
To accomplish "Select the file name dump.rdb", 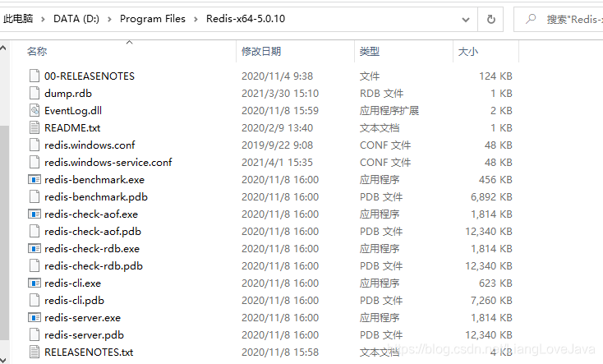I will (x=68, y=93).
